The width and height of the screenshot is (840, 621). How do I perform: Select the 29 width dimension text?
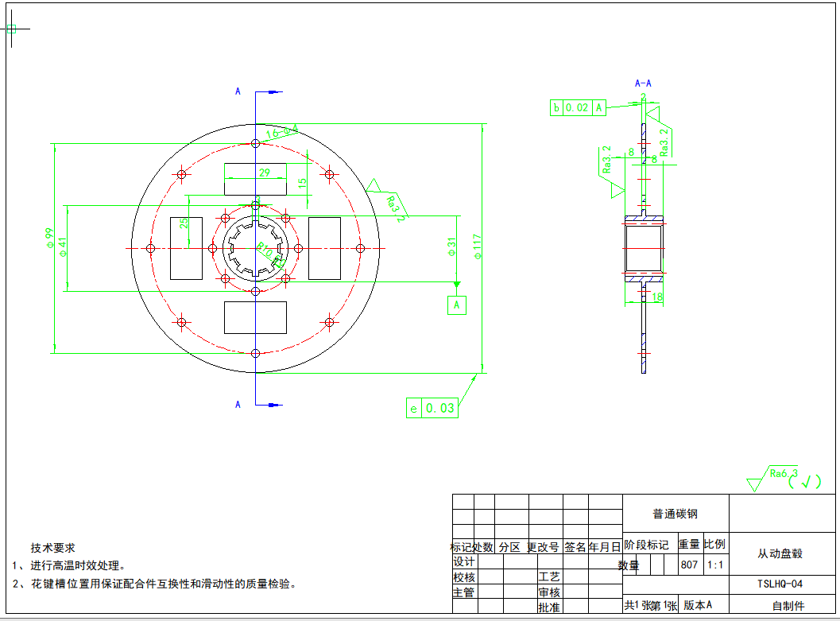pyautogui.click(x=265, y=172)
